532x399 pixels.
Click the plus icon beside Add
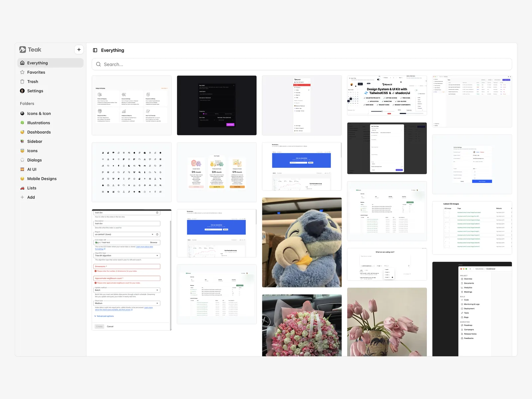22,197
